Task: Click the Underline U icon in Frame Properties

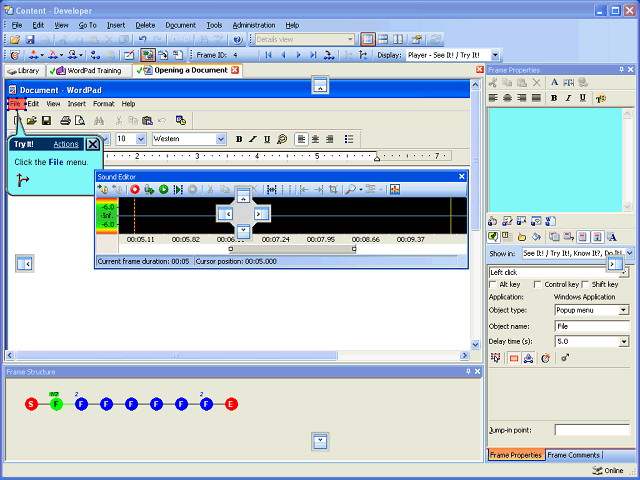Action: click(582, 98)
